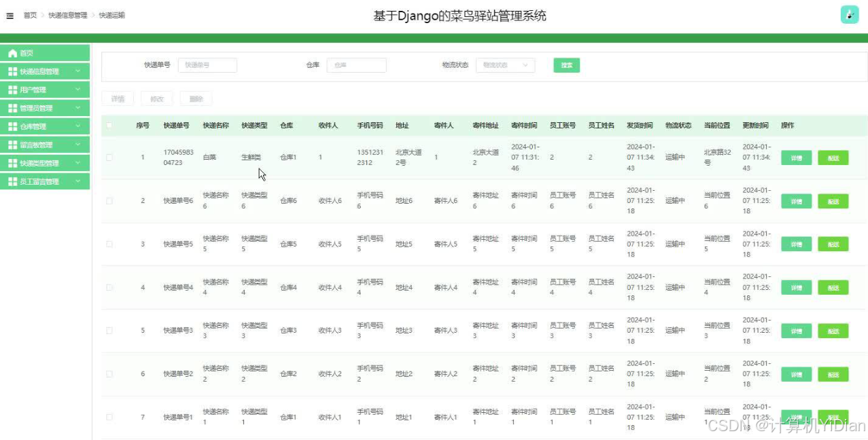Click the grid icon of 仓库管理
Screen dimensions: 868x440
[x=12, y=126]
